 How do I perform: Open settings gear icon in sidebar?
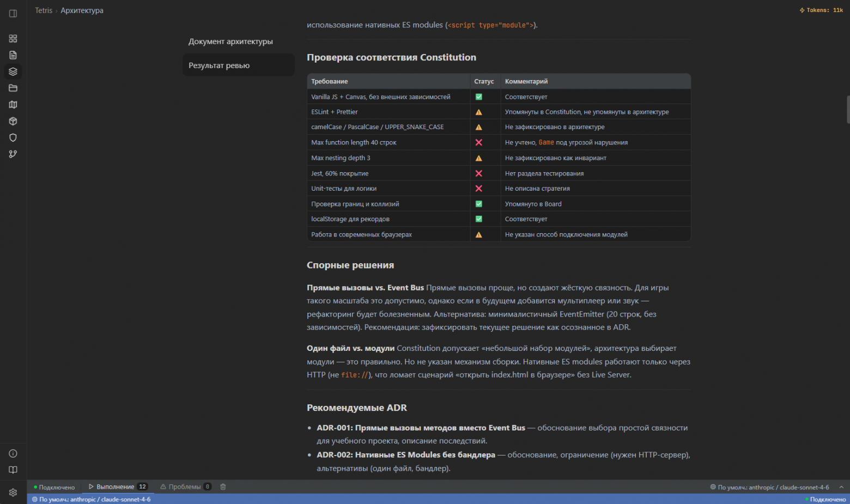click(x=13, y=493)
